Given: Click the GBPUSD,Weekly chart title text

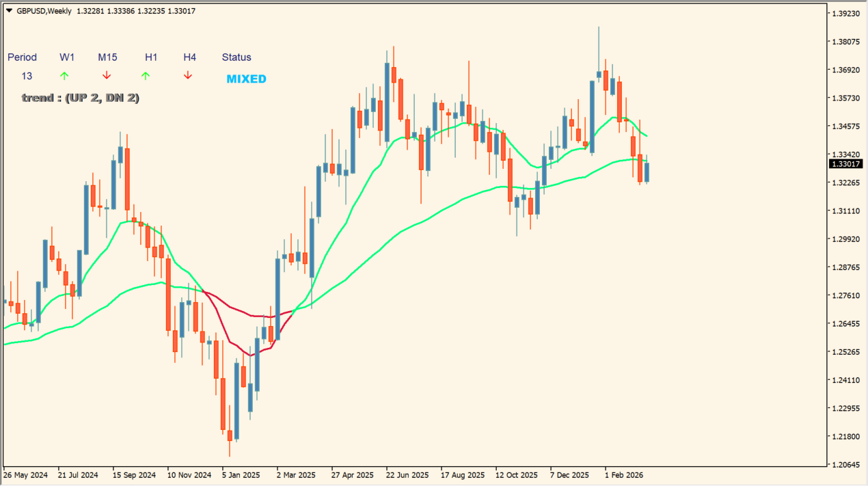Looking at the screenshot, I should 44,11.
